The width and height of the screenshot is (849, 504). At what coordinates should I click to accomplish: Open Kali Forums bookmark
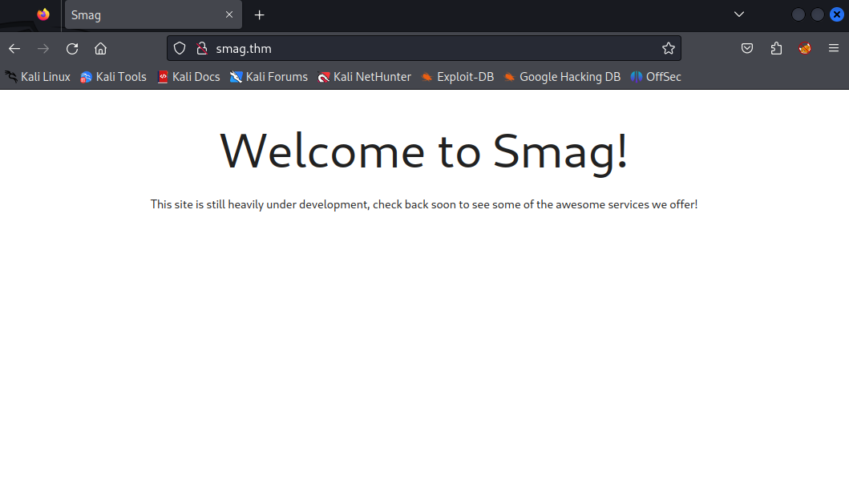[269, 77]
